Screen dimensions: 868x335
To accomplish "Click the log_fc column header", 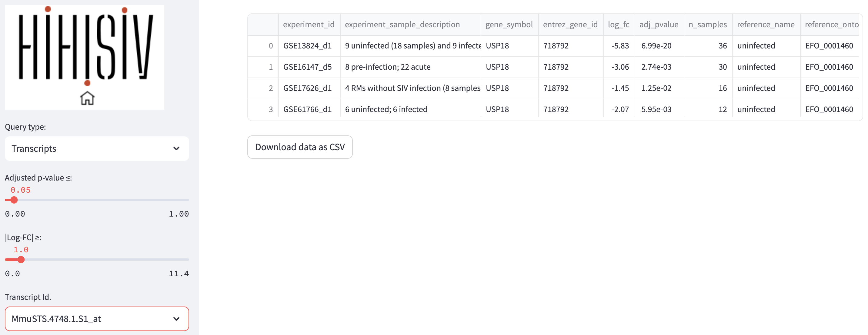I will coord(619,24).
